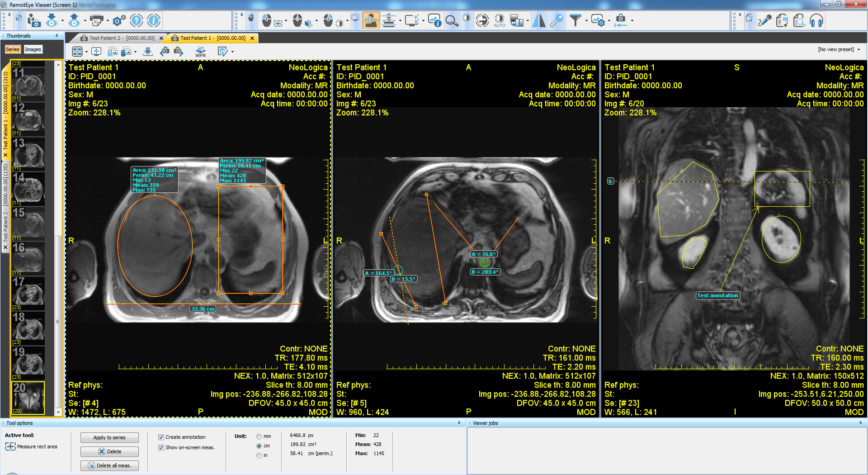Expand the left mouse tool dropdown arrow

point(286,21)
